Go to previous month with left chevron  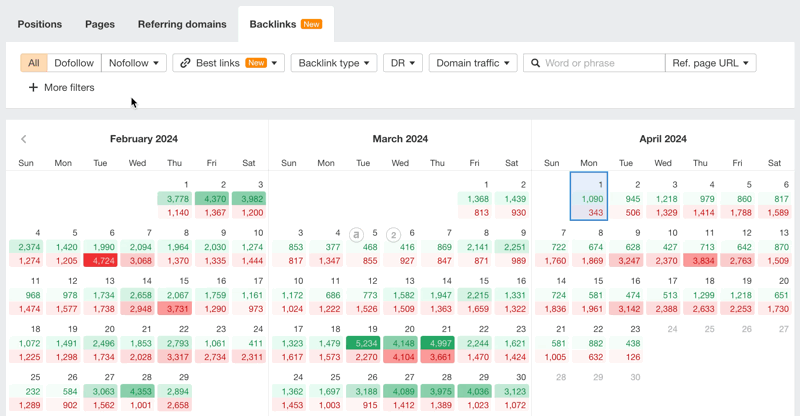23,139
